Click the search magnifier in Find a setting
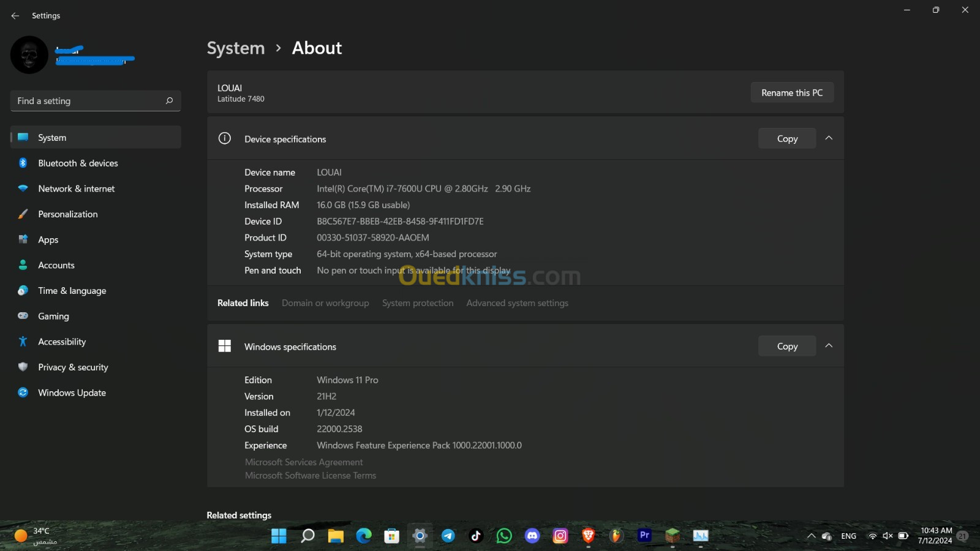980x551 pixels. tap(169, 100)
